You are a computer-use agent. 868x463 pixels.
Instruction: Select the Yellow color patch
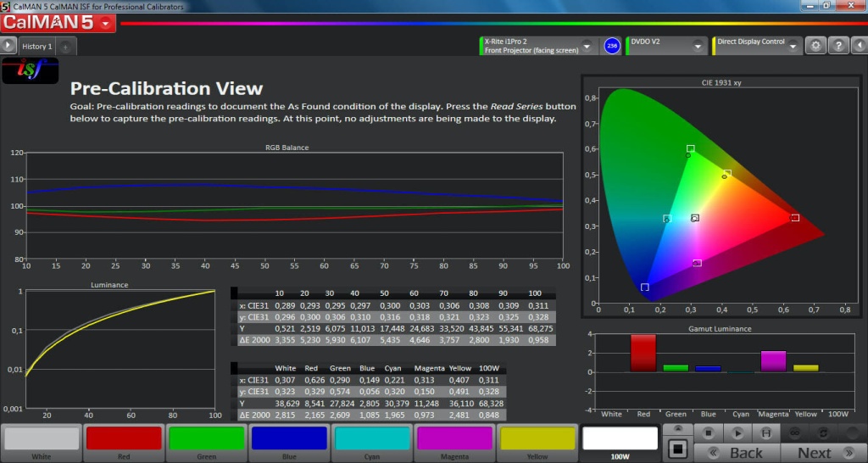point(537,443)
